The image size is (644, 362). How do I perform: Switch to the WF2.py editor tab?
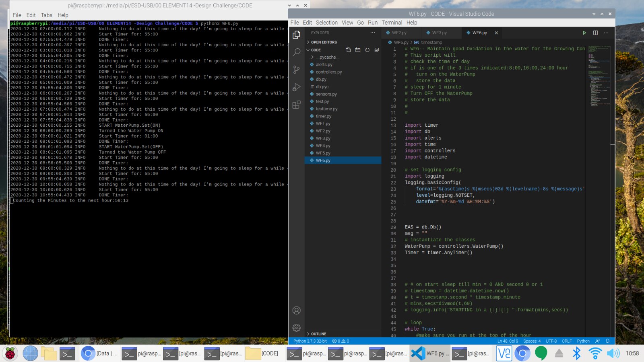pyautogui.click(x=399, y=33)
